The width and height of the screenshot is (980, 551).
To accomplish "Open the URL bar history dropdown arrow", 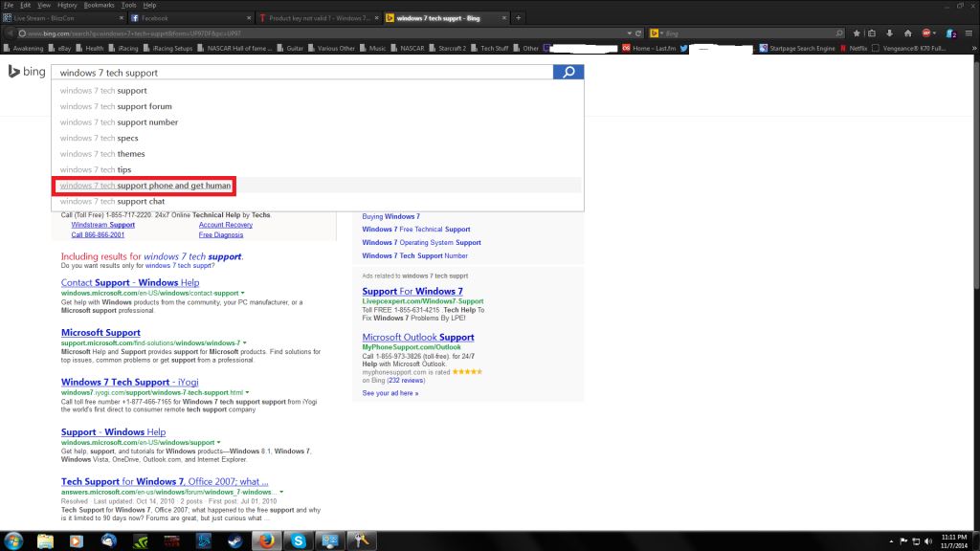I will tap(629, 33).
